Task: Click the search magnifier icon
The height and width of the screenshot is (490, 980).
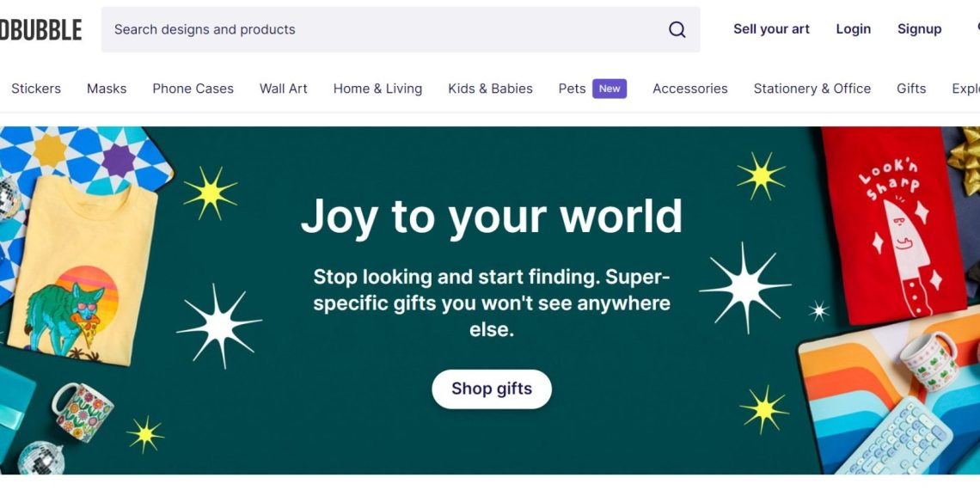Action: point(677,29)
